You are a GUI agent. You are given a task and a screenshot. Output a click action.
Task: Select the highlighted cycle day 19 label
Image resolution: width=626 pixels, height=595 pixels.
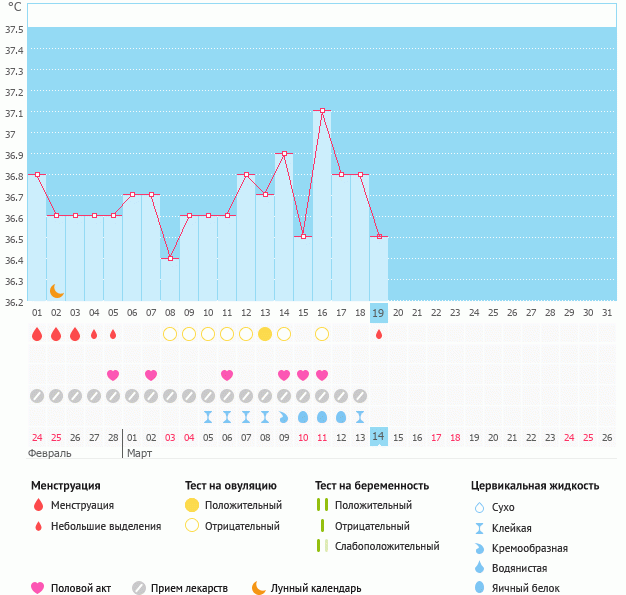click(378, 313)
